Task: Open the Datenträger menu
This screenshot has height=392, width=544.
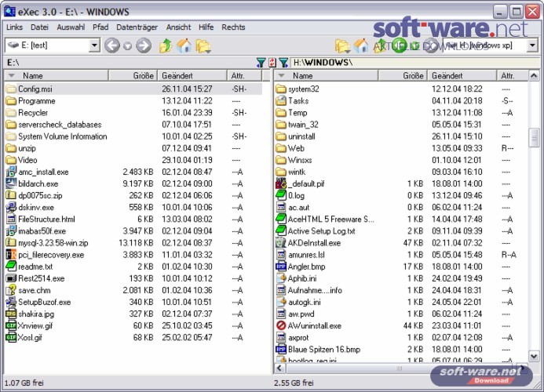Action: 137,27
